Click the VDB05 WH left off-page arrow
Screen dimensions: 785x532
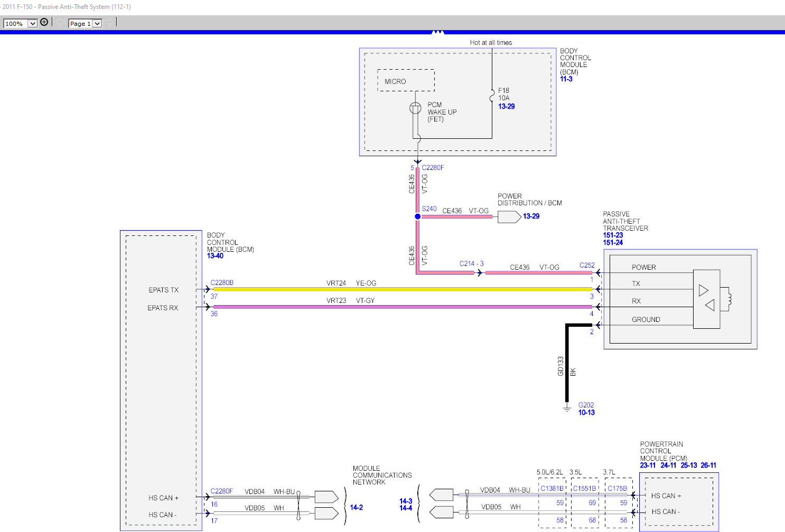326,513
